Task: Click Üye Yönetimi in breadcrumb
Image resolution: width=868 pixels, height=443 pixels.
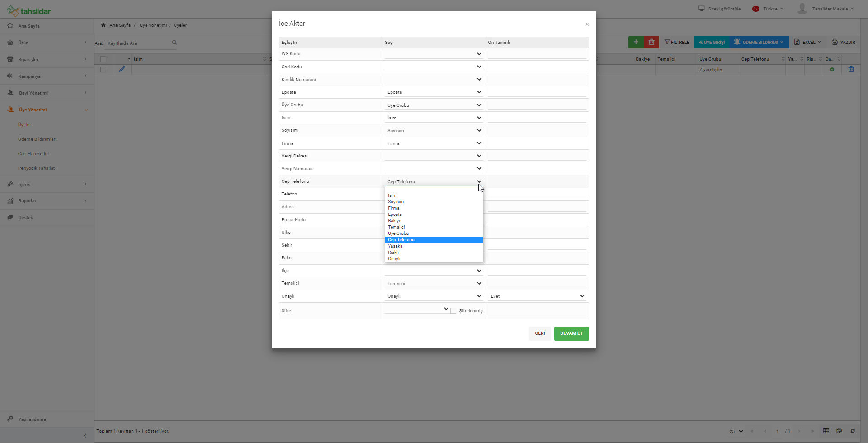Action: tap(153, 25)
